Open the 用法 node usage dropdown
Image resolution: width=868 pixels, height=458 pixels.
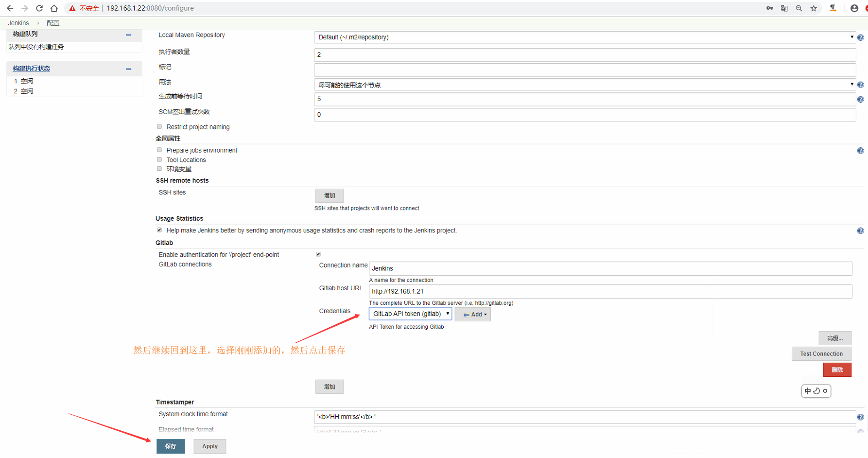(585, 85)
